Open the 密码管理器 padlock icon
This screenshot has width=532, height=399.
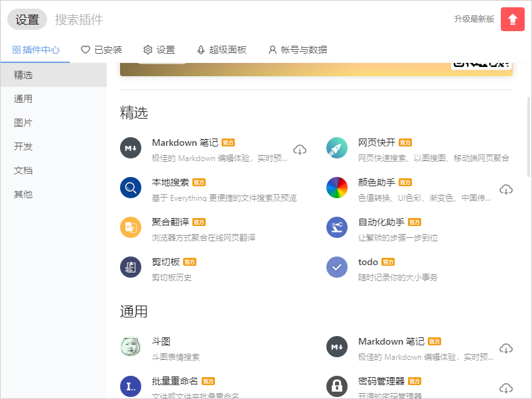[x=337, y=387]
